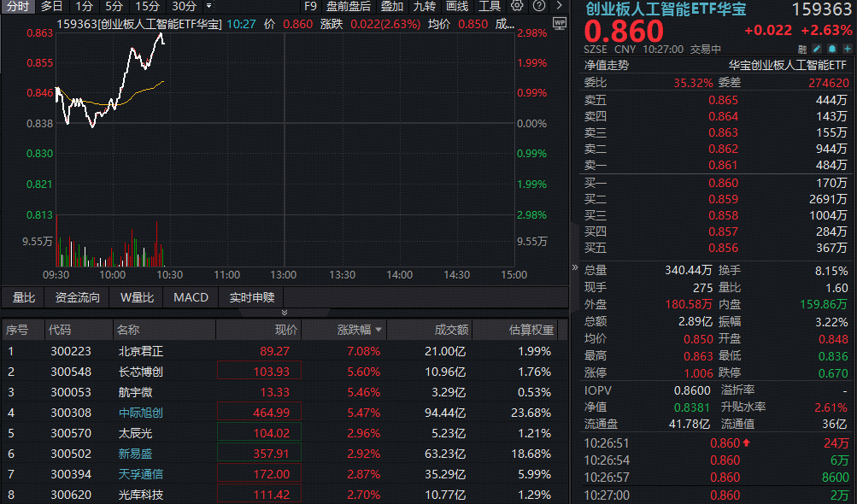Click the 融 margin trading icon
The height and width of the screenshot is (504, 857).
801,50
